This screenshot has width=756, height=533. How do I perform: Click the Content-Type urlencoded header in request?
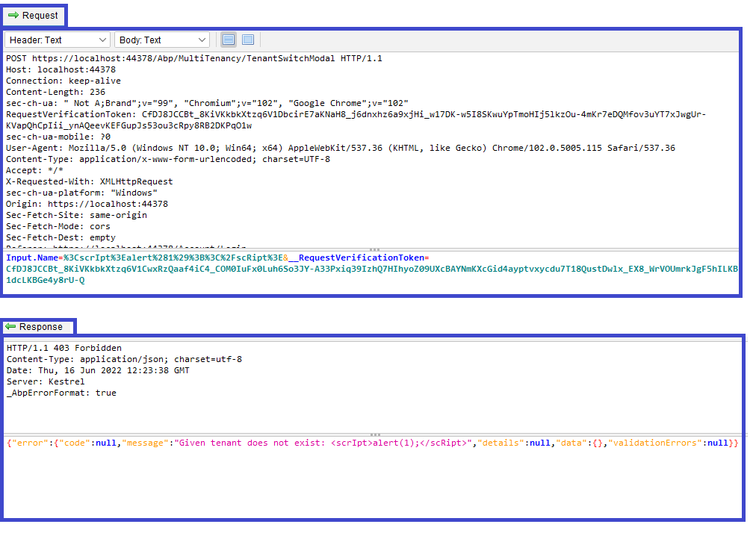click(168, 159)
